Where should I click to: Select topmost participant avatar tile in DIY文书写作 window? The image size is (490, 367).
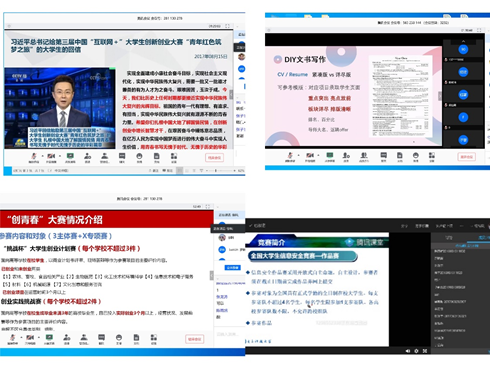[463, 49]
